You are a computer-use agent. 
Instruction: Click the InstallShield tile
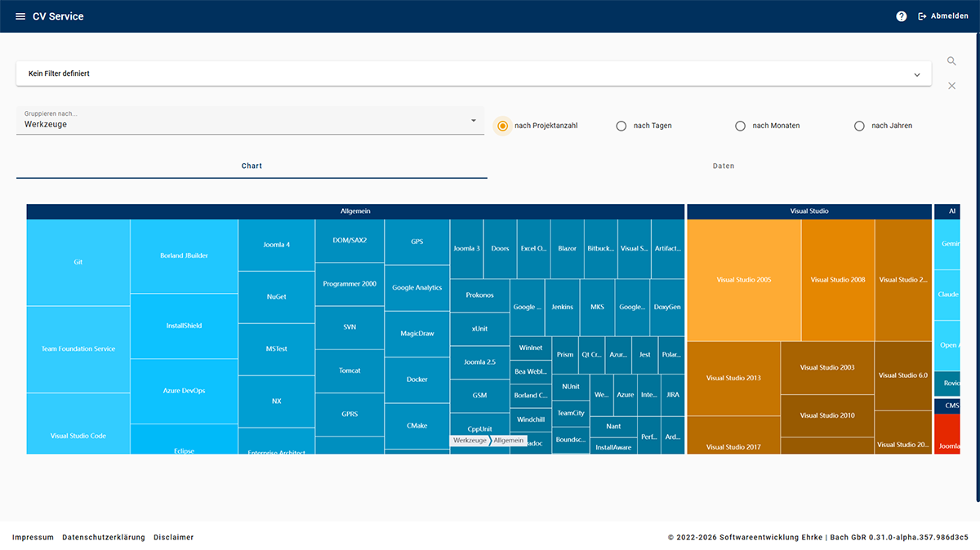point(184,326)
